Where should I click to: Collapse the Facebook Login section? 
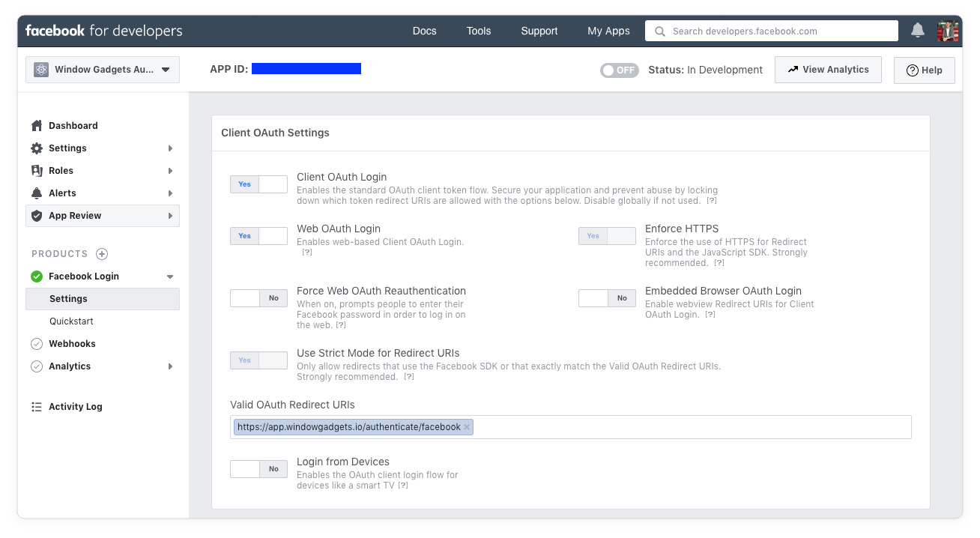click(x=171, y=276)
